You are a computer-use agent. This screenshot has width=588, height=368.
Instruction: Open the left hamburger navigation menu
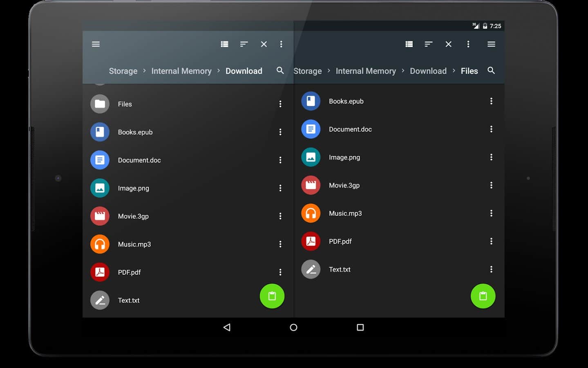[x=96, y=44]
